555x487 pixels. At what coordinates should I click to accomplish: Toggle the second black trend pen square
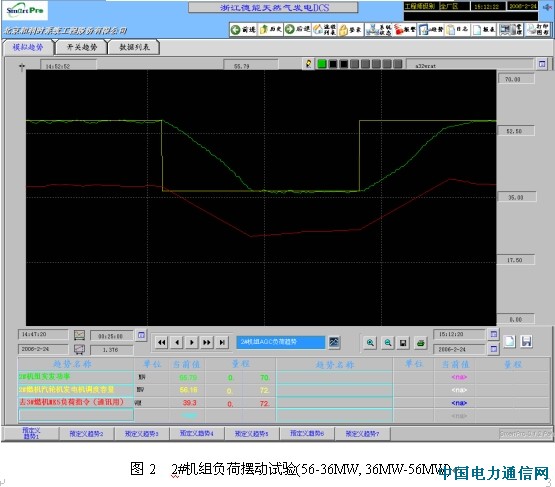click(x=343, y=64)
